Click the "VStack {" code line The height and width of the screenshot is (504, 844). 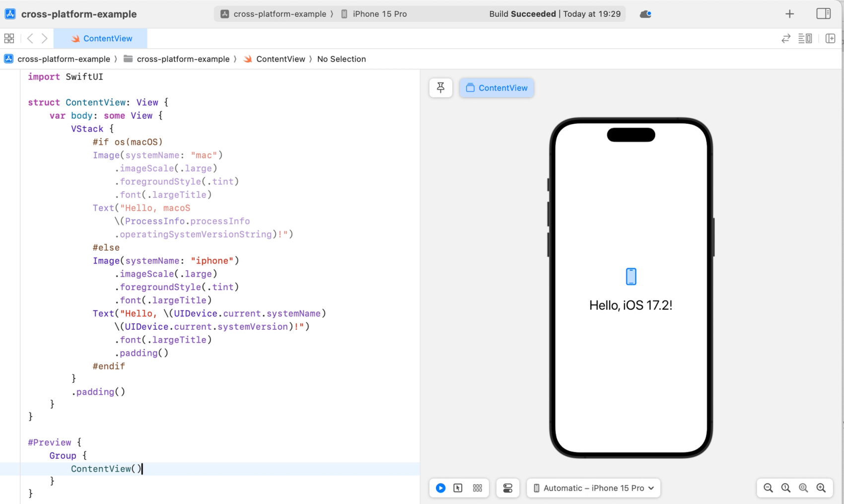(x=92, y=129)
